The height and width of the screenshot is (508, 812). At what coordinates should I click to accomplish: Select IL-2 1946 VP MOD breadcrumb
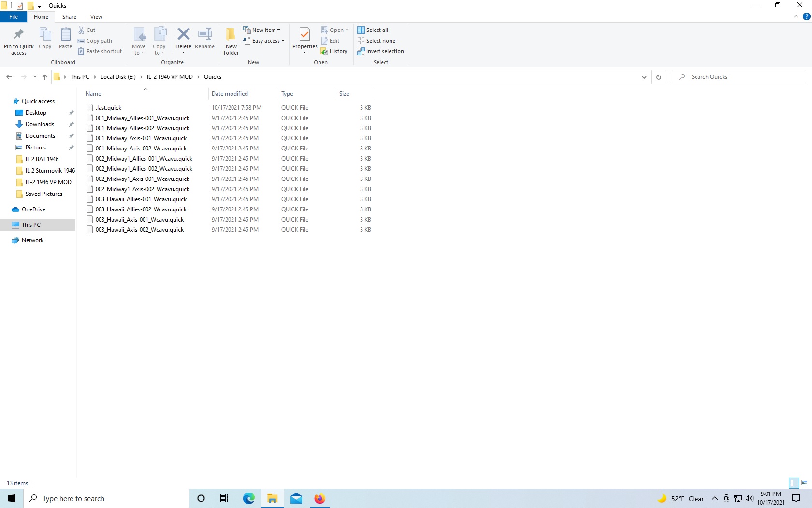point(170,77)
